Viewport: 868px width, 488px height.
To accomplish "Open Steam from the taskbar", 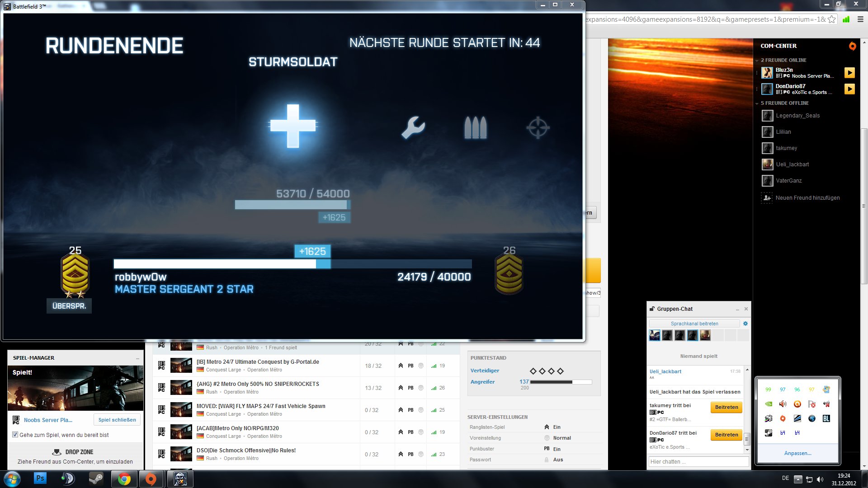I will pyautogui.click(x=95, y=479).
